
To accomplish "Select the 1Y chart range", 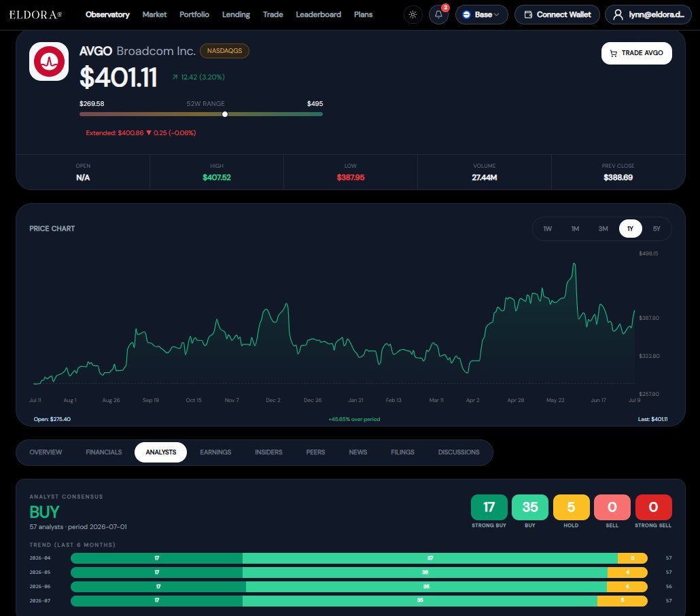I will (631, 229).
